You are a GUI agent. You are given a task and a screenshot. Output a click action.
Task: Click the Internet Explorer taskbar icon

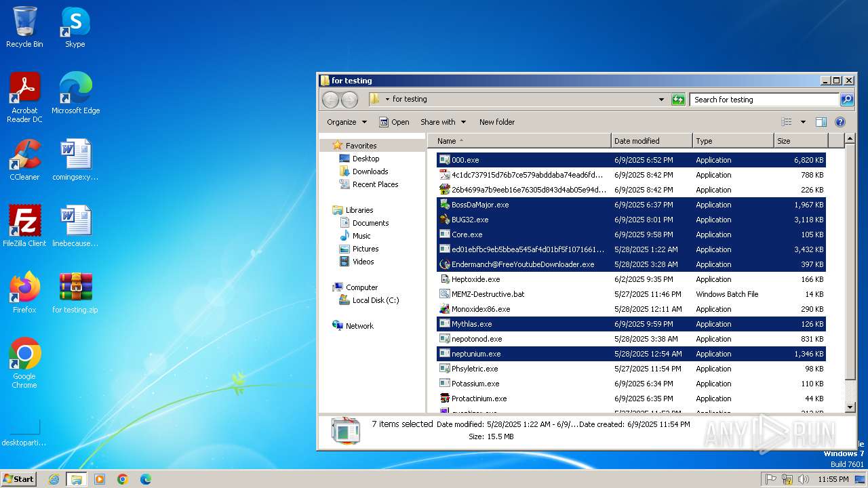pyautogui.click(x=54, y=479)
